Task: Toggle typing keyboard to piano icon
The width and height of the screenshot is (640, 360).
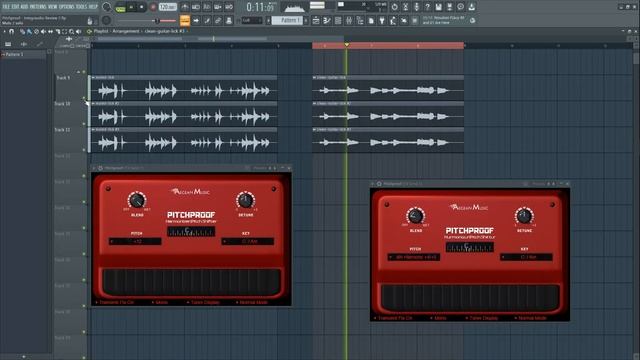Action: point(196,20)
